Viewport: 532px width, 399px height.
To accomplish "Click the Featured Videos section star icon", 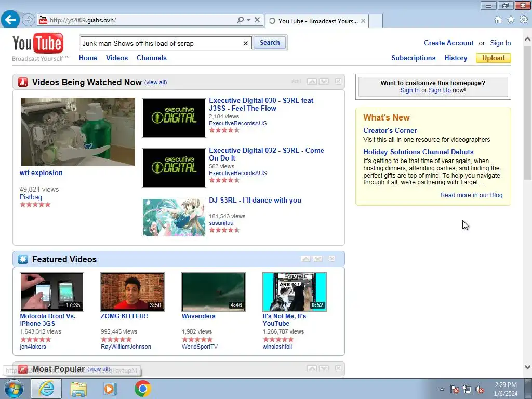I will point(23,259).
